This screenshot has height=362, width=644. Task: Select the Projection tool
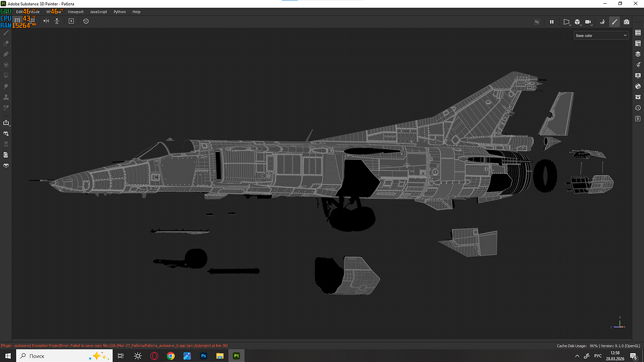click(6, 54)
